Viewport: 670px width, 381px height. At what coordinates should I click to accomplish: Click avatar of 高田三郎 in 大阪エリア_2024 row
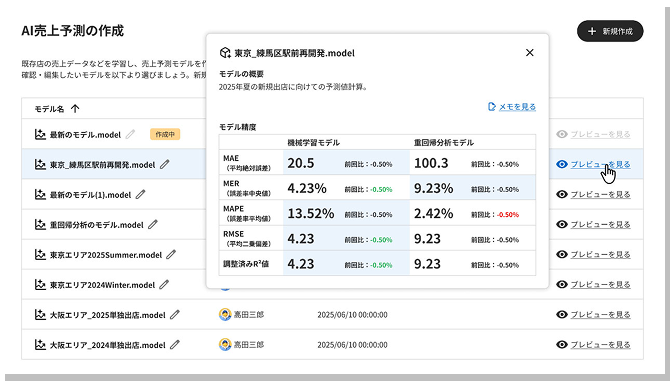[225, 344]
